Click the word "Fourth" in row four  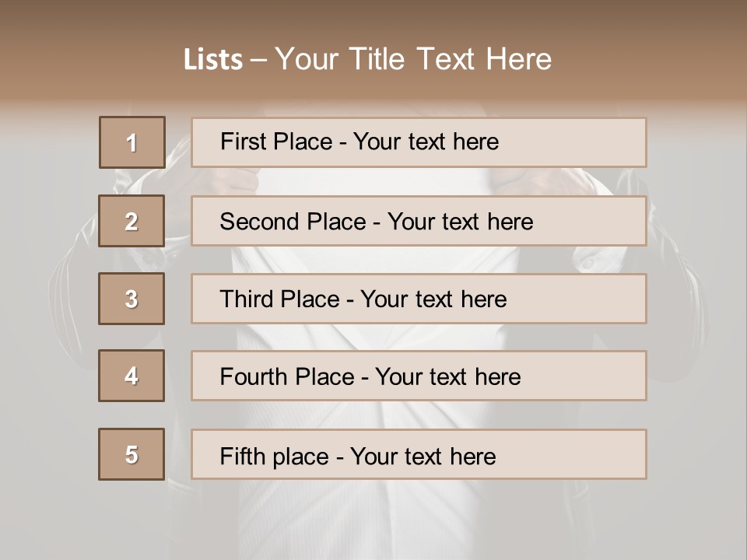pyautogui.click(x=254, y=377)
